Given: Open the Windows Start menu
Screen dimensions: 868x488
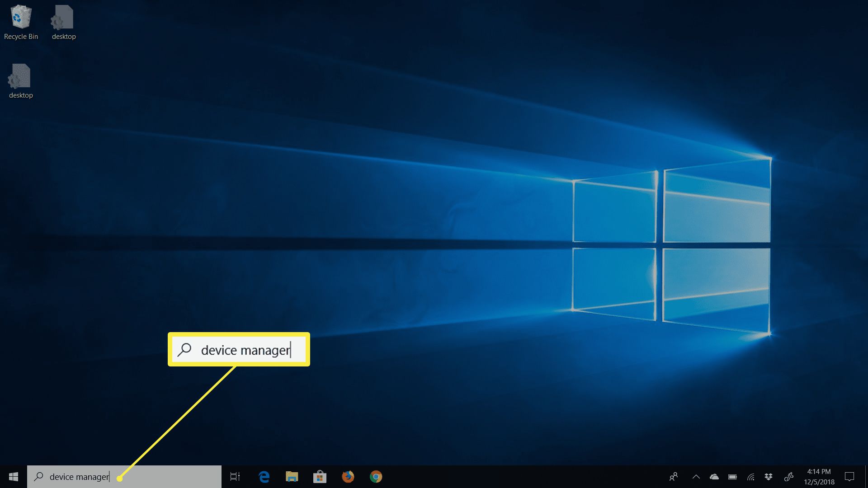Looking at the screenshot, I should [14, 477].
